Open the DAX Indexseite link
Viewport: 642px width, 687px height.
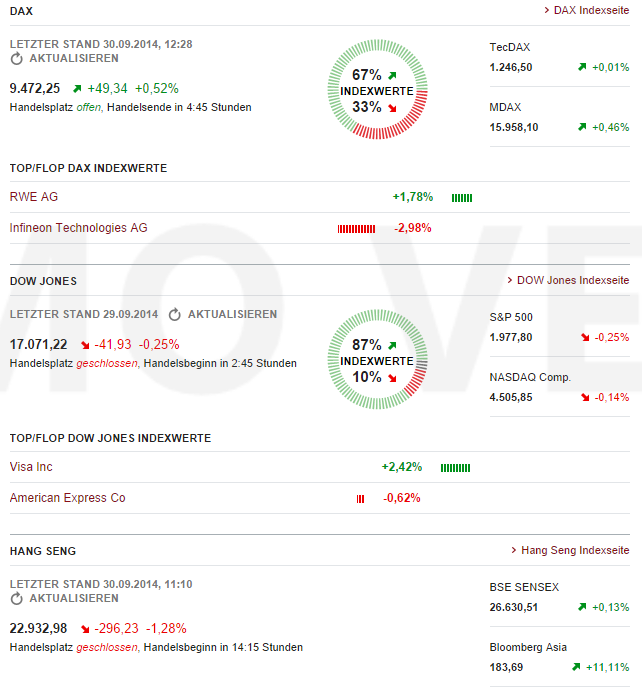click(x=590, y=10)
